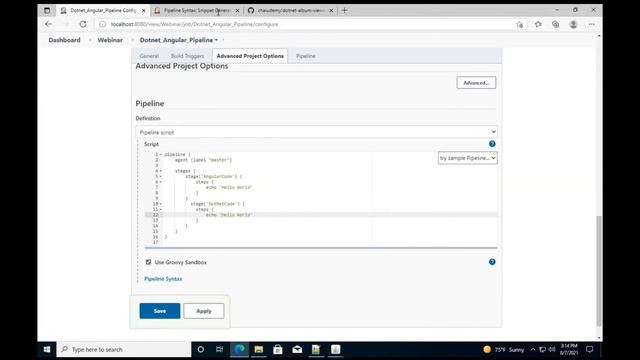Open File Explorer from taskbar
The width and height of the screenshot is (640, 360).
click(x=258, y=349)
